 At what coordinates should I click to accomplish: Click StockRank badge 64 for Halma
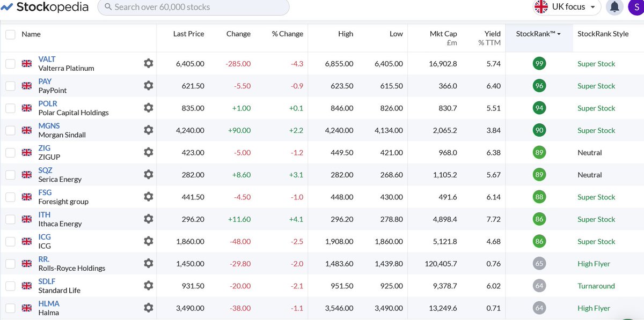(x=539, y=308)
